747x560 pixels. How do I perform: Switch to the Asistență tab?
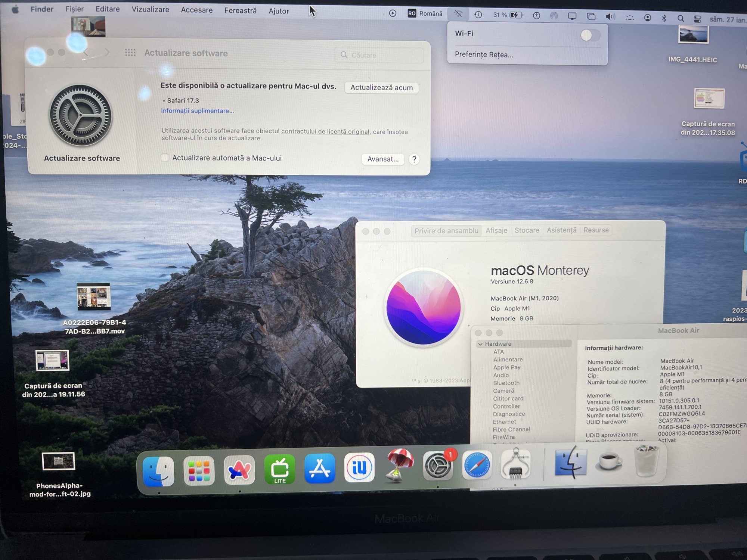(x=561, y=230)
